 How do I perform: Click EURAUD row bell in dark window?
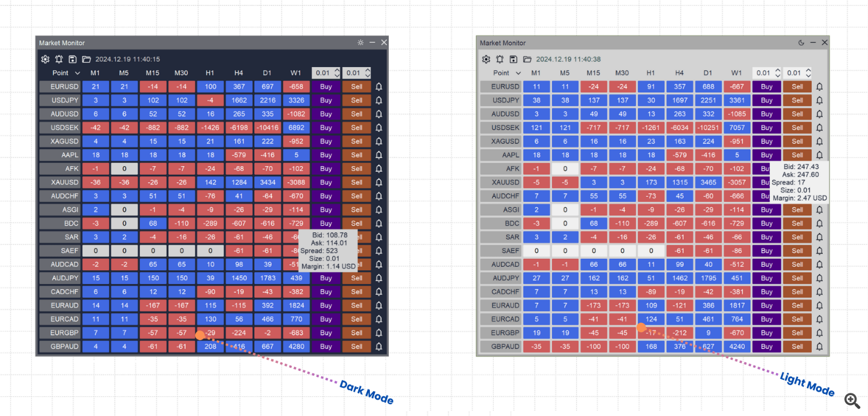[379, 305]
